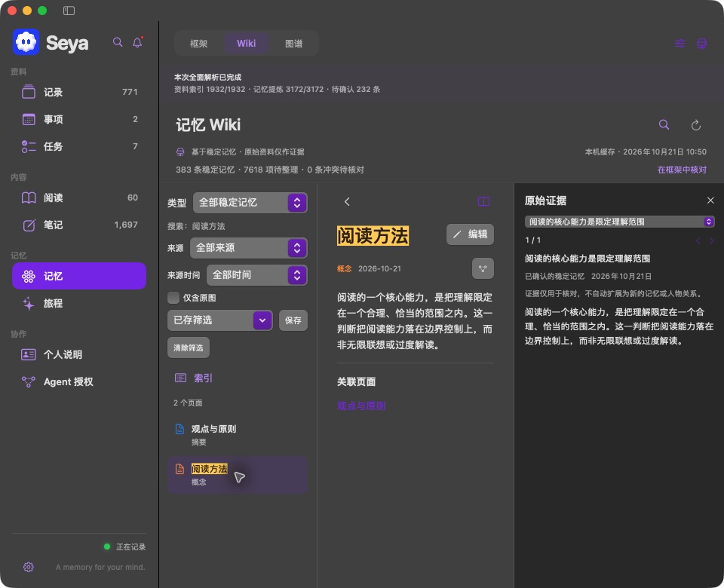Select the 阅读方法 page in list

238,475
